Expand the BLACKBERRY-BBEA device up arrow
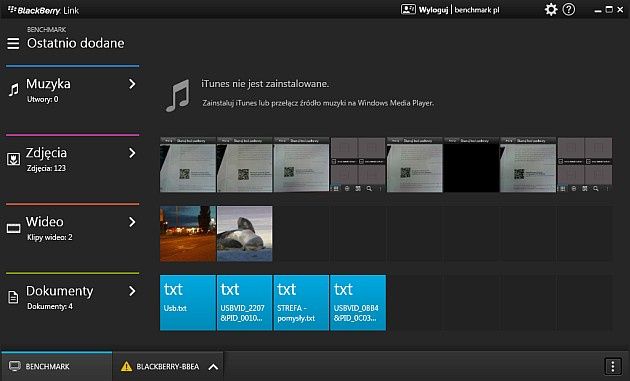 tap(213, 367)
